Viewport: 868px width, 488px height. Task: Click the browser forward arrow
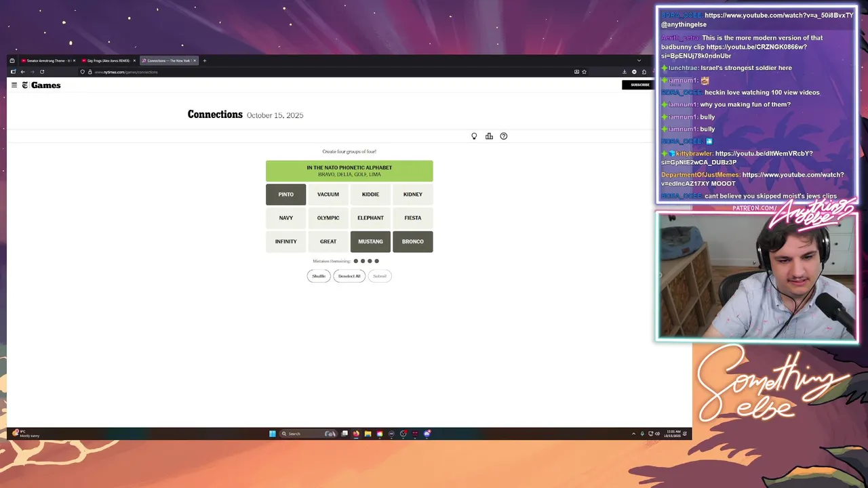pyautogui.click(x=32, y=72)
